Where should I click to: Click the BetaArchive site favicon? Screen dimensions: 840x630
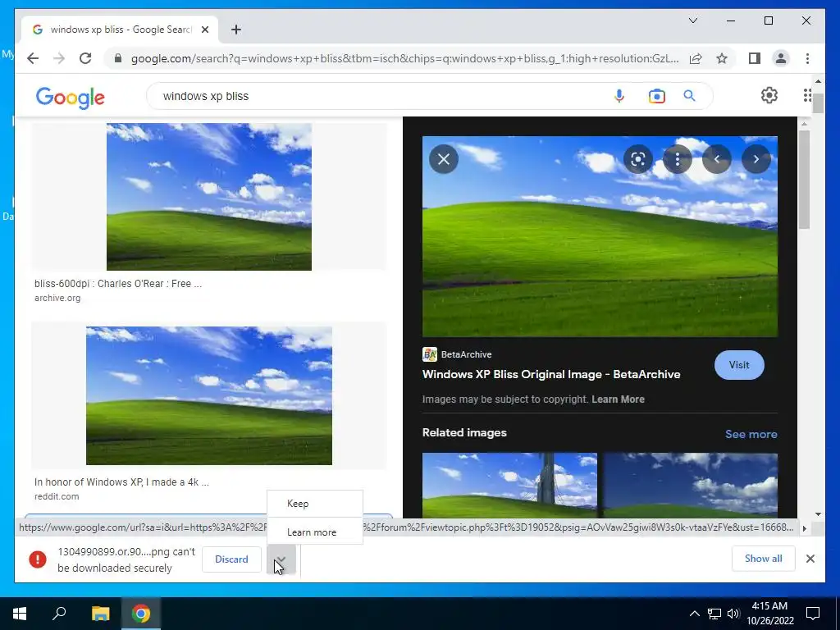[430, 354]
